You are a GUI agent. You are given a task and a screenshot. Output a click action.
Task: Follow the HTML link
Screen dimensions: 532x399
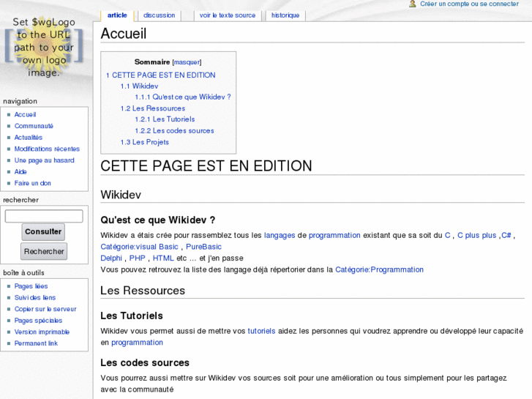coord(163,258)
